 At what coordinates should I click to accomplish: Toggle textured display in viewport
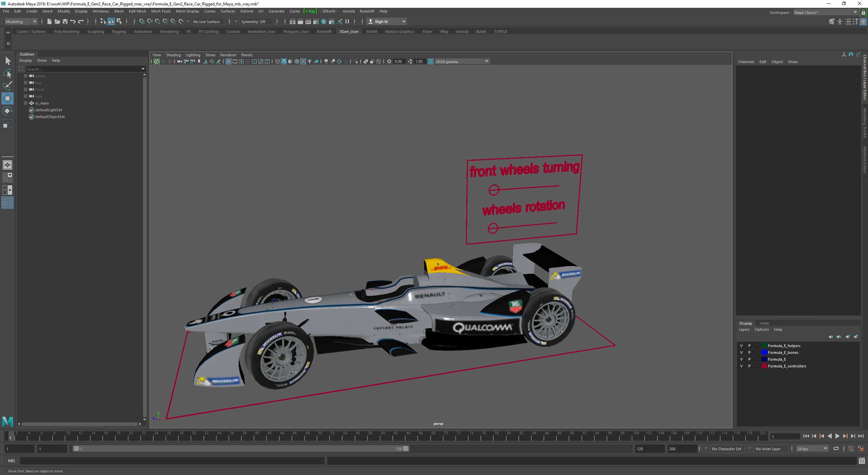click(x=303, y=61)
